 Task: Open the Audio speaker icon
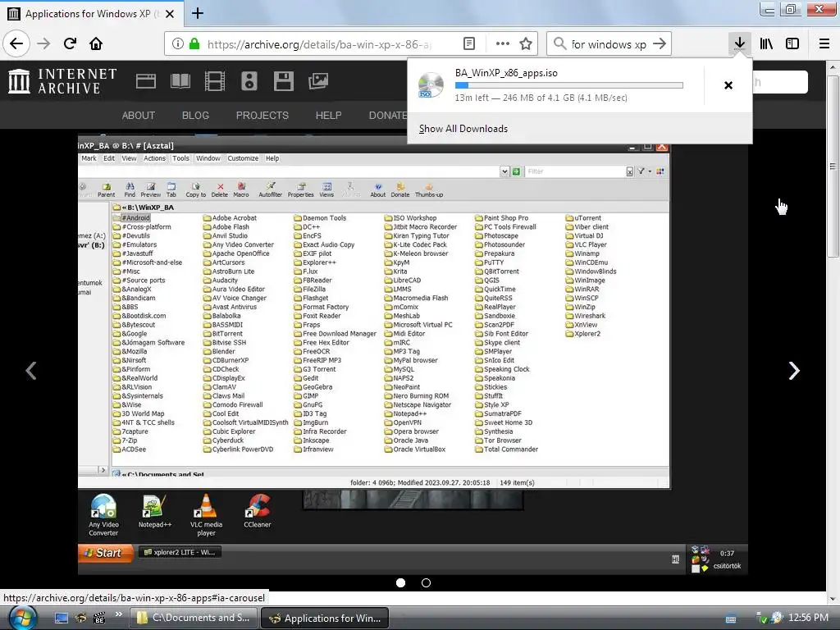[x=249, y=81]
